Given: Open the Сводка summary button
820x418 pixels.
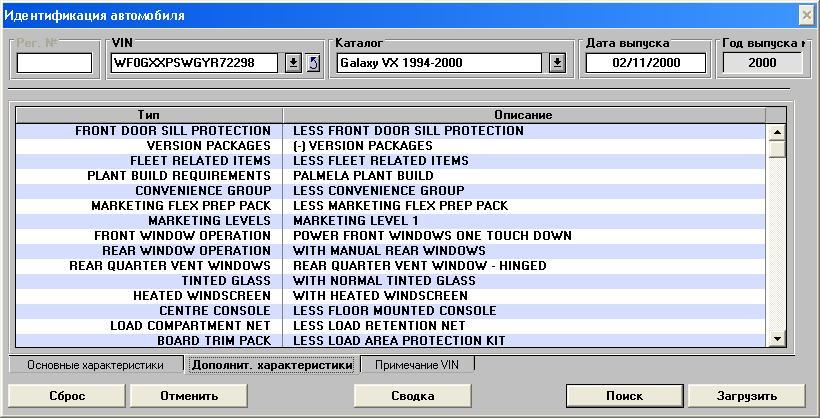Looking at the screenshot, I should (413, 395).
